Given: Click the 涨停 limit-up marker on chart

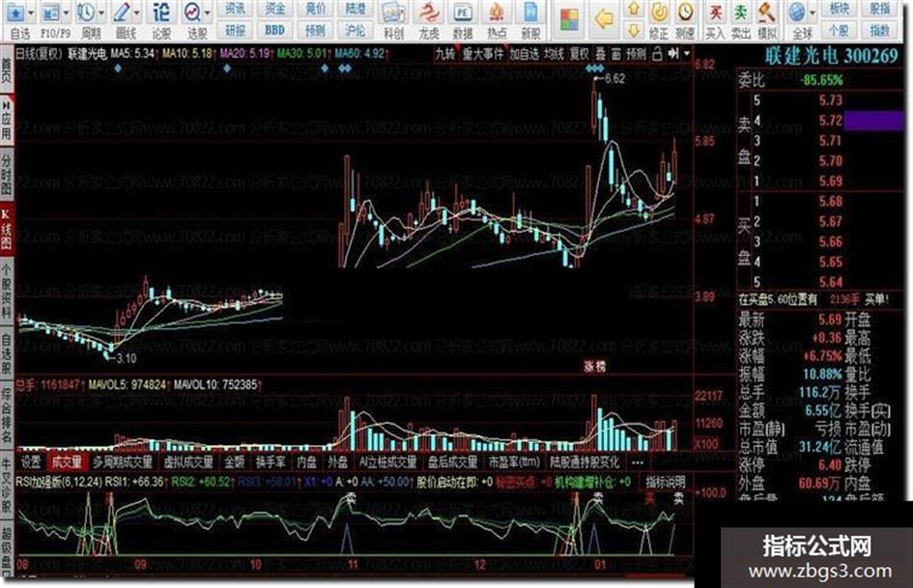Looking at the screenshot, I should point(595,366).
